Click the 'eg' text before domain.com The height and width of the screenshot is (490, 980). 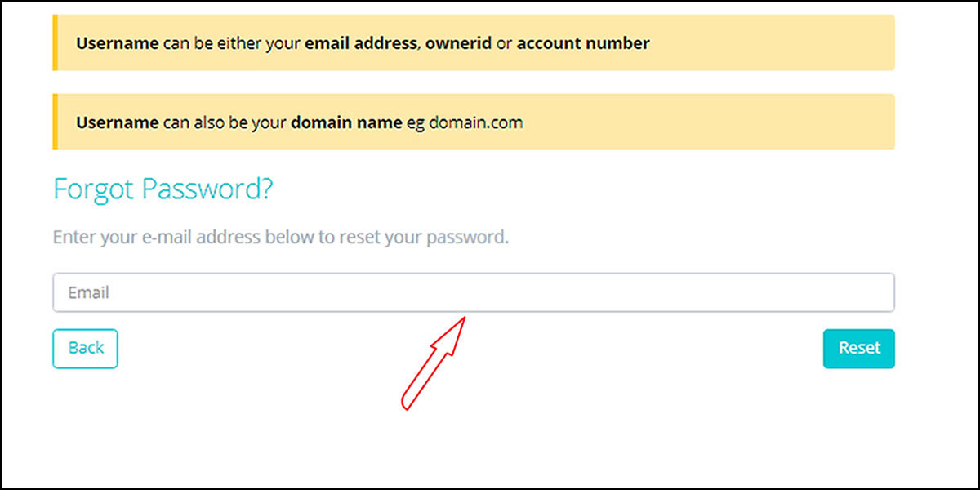pos(416,122)
